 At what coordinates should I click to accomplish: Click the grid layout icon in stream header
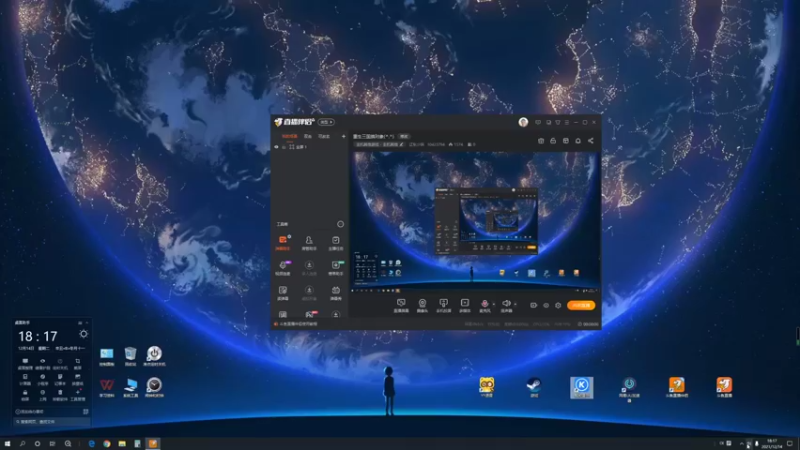pyautogui.click(x=566, y=140)
